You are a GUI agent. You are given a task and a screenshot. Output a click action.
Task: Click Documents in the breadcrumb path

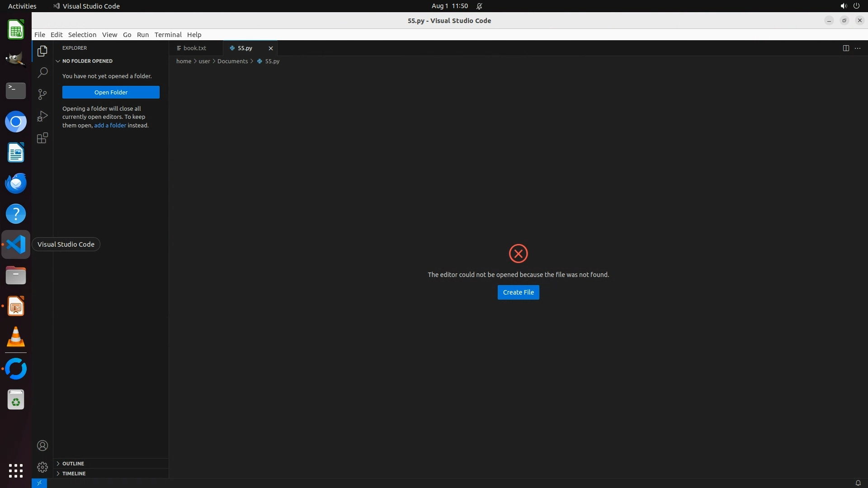(232, 61)
